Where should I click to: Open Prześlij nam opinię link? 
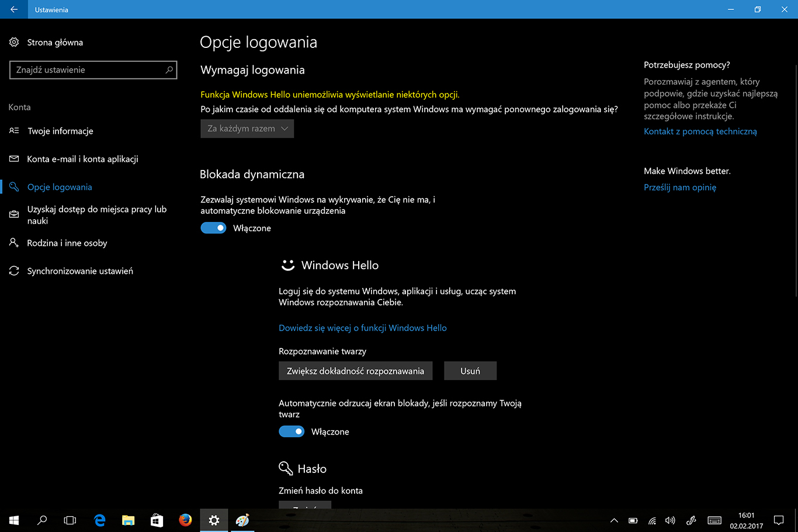pyautogui.click(x=680, y=187)
